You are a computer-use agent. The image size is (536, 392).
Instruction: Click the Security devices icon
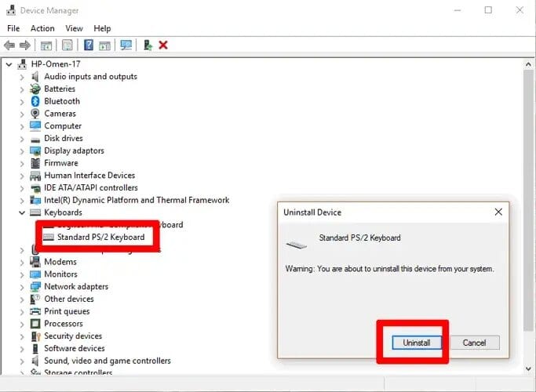[35, 336]
